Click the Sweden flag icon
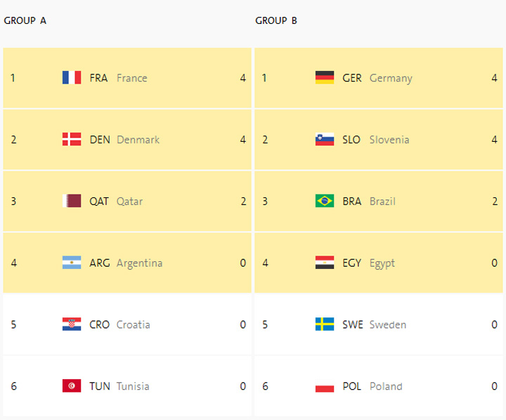 tap(325, 324)
